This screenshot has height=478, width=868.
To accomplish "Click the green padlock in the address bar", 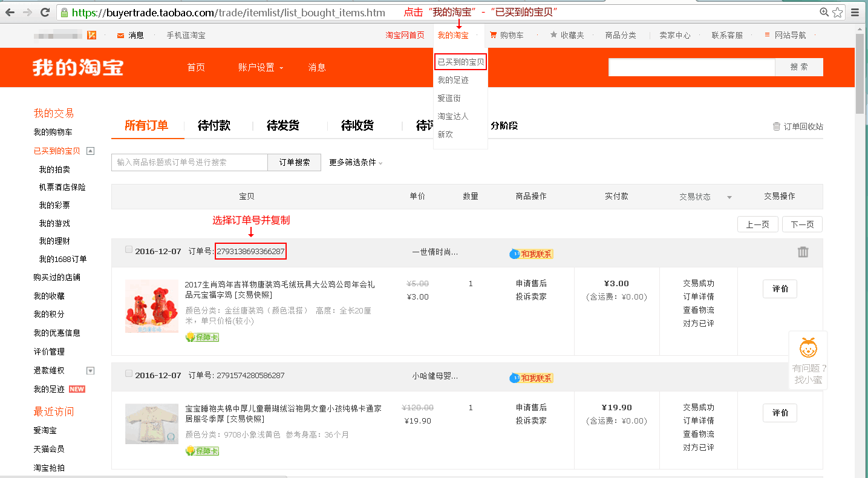I will click(x=65, y=12).
